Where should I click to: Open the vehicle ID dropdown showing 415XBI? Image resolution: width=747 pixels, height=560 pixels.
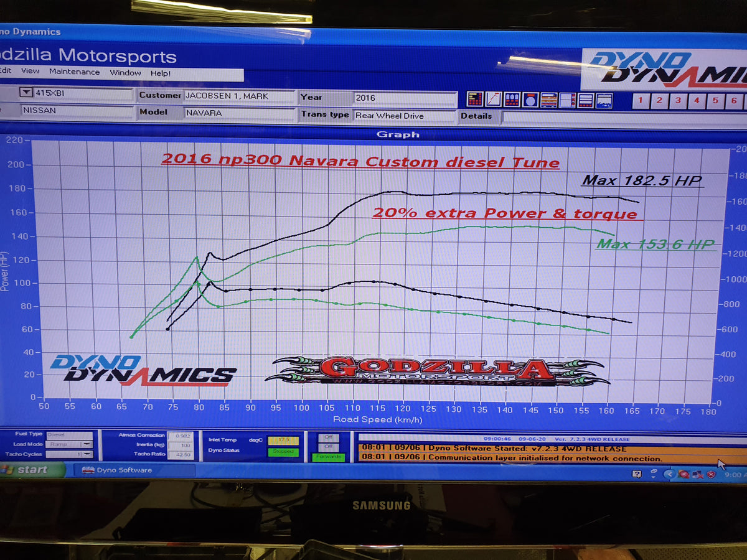25,94
